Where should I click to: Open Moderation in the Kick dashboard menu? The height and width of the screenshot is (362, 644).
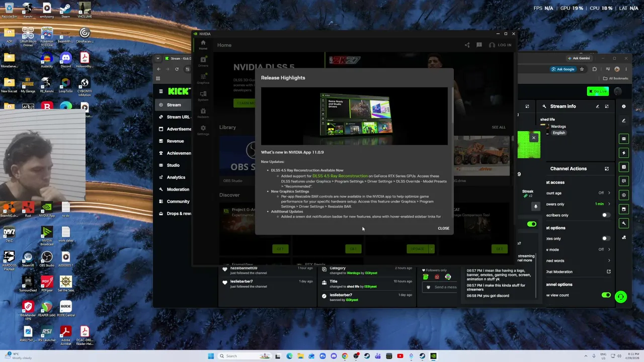[178, 189]
